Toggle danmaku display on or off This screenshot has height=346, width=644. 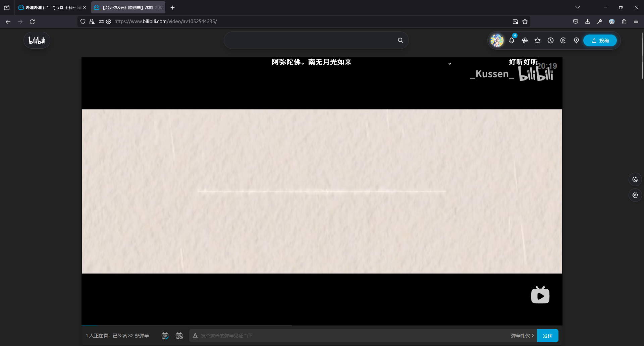(x=165, y=336)
